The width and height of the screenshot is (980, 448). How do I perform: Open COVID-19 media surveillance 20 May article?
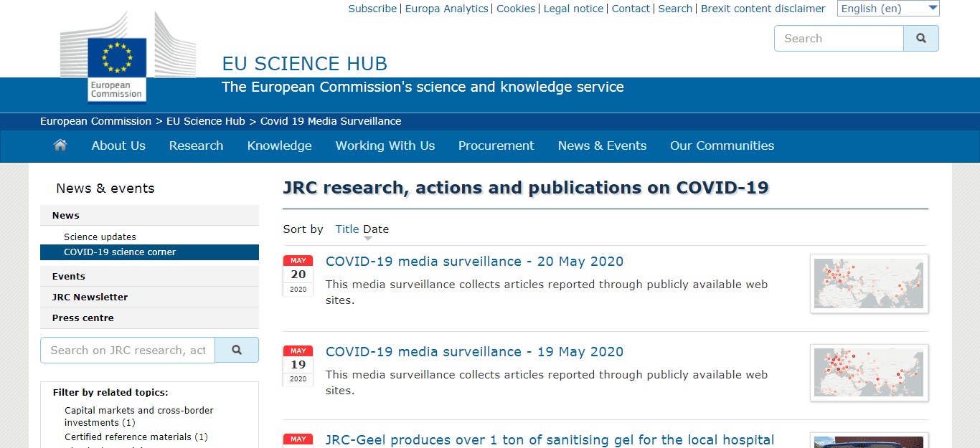click(x=474, y=262)
